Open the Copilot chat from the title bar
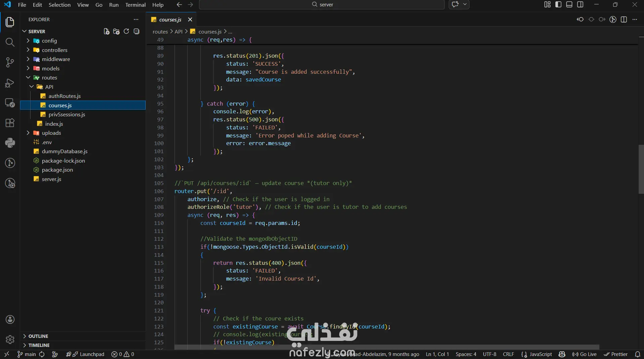The image size is (644, 359). tap(455, 5)
